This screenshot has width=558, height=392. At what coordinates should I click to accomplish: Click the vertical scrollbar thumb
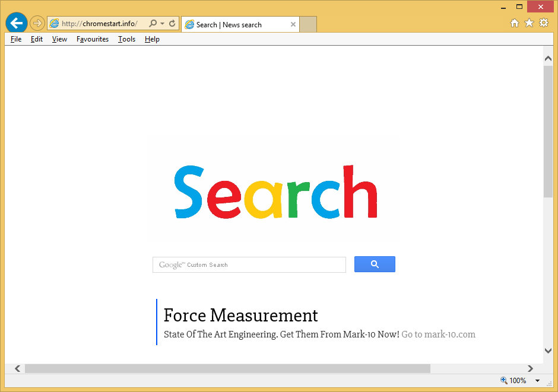pyautogui.click(x=548, y=132)
